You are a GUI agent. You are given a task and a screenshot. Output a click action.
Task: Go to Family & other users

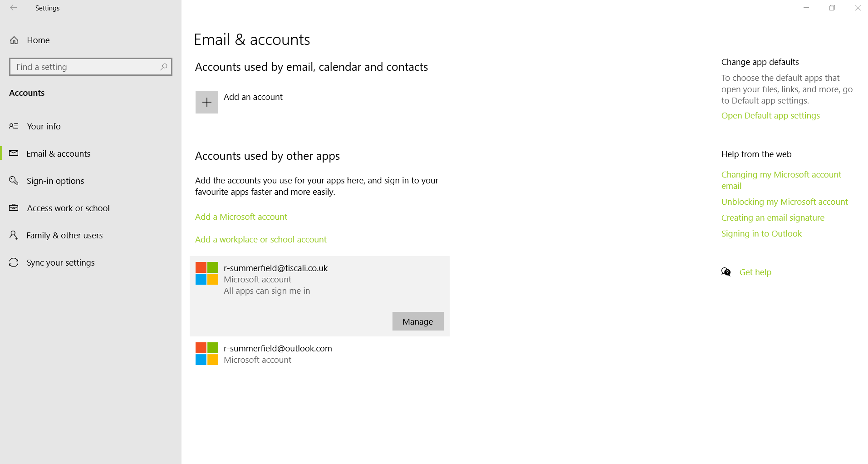(64, 235)
